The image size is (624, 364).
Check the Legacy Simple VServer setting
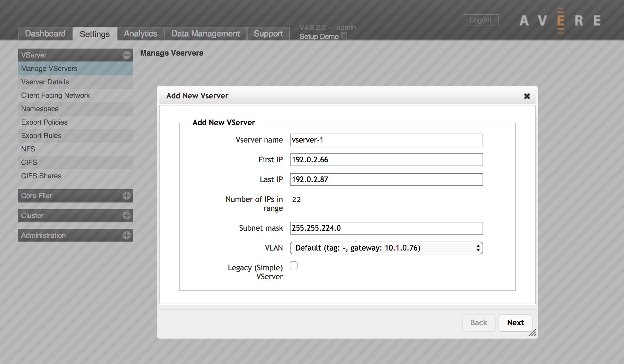(294, 265)
